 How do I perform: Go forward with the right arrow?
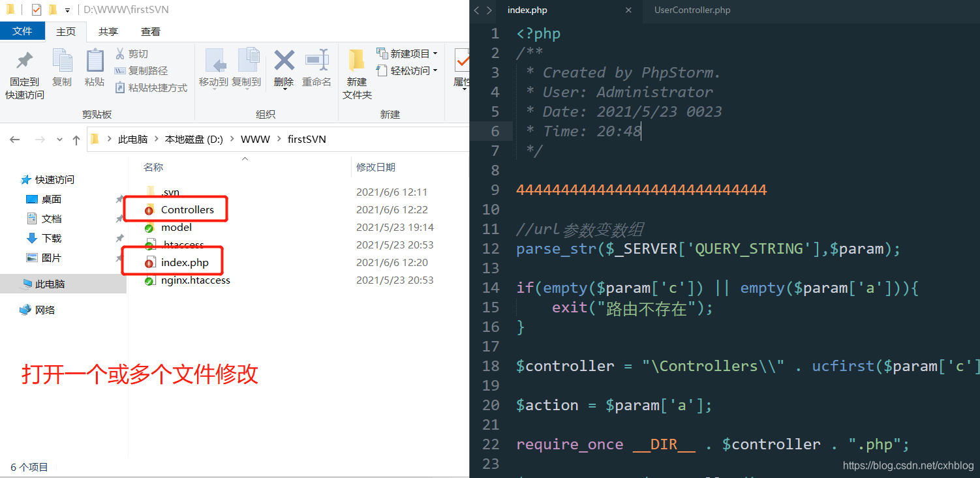(39, 140)
